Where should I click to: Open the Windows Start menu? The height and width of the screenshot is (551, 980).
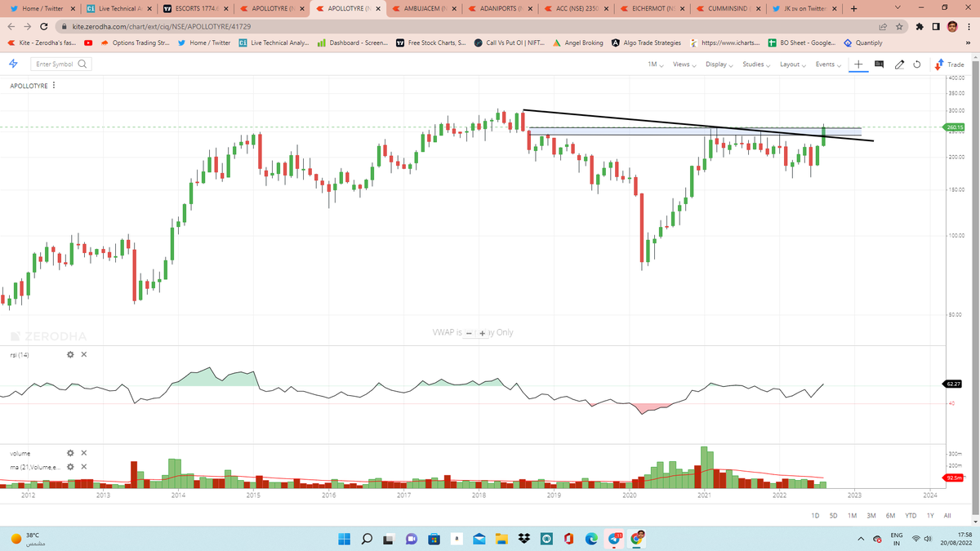click(344, 538)
